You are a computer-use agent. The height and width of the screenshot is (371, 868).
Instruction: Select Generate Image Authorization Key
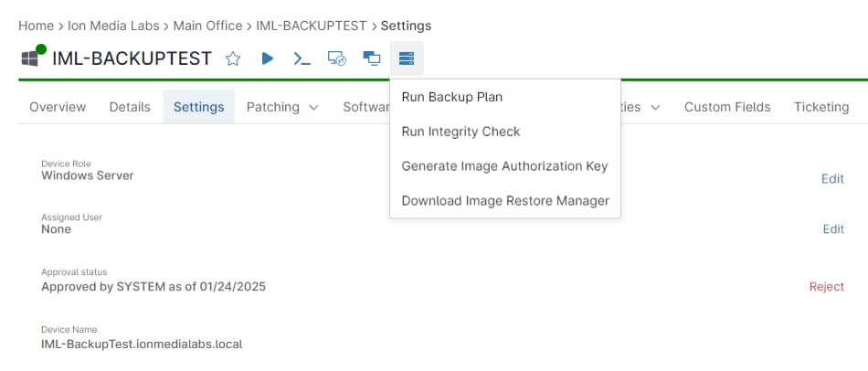pos(505,166)
